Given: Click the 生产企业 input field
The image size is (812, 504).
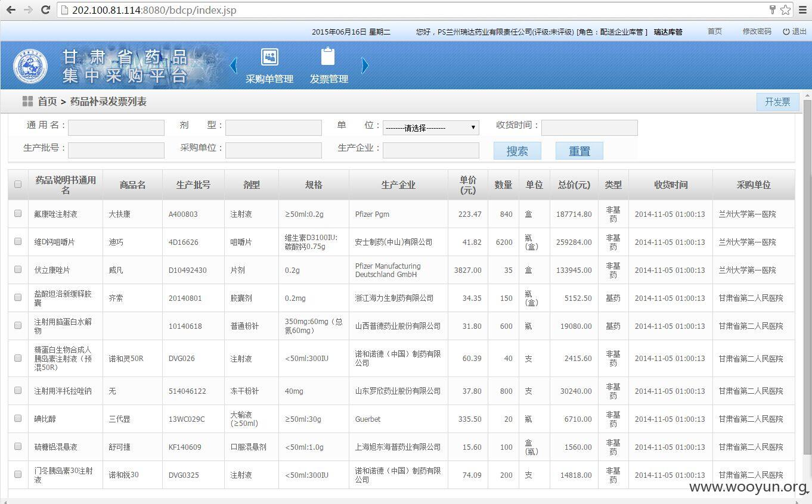Looking at the screenshot, I should [431, 150].
